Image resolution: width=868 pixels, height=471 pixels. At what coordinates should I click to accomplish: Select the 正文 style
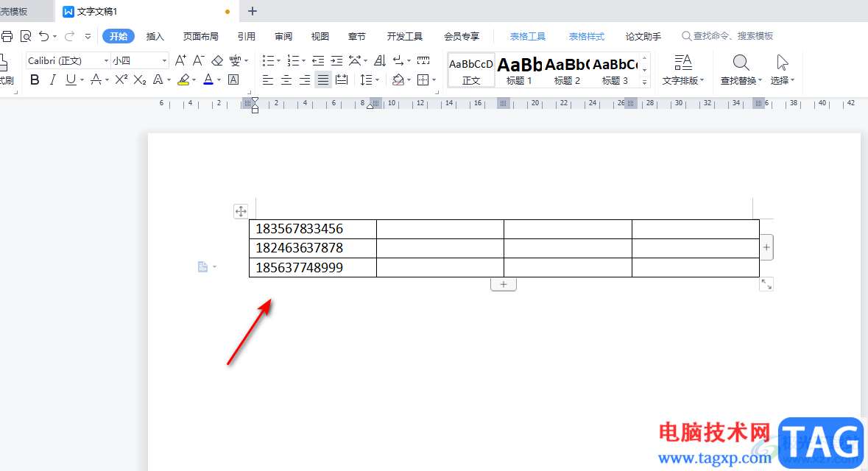point(471,71)
